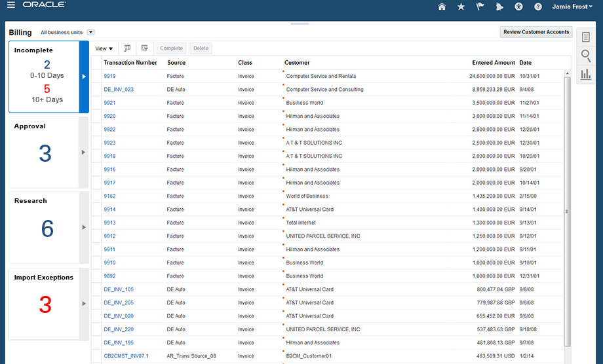
Task: Open Favorites star icon
Action: click(461, 7)
